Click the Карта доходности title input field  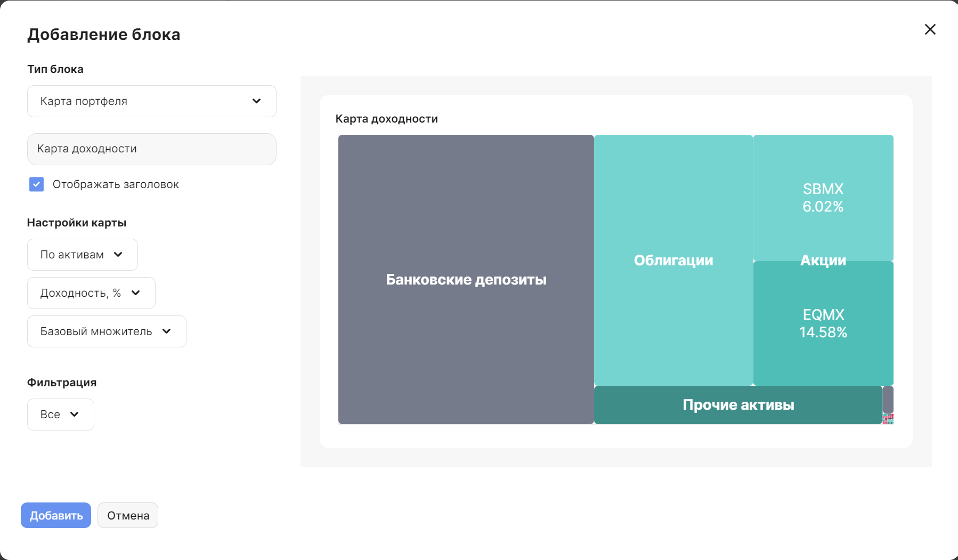pos(152,149)
